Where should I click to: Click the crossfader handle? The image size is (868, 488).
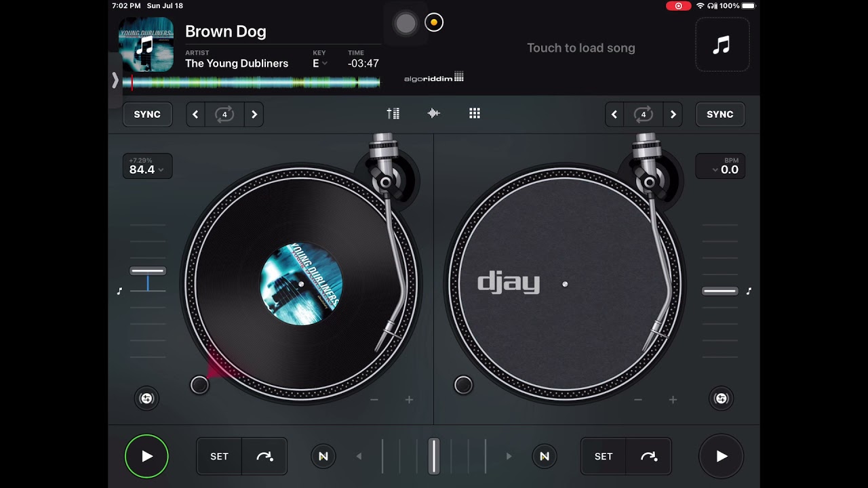[434, 455]
